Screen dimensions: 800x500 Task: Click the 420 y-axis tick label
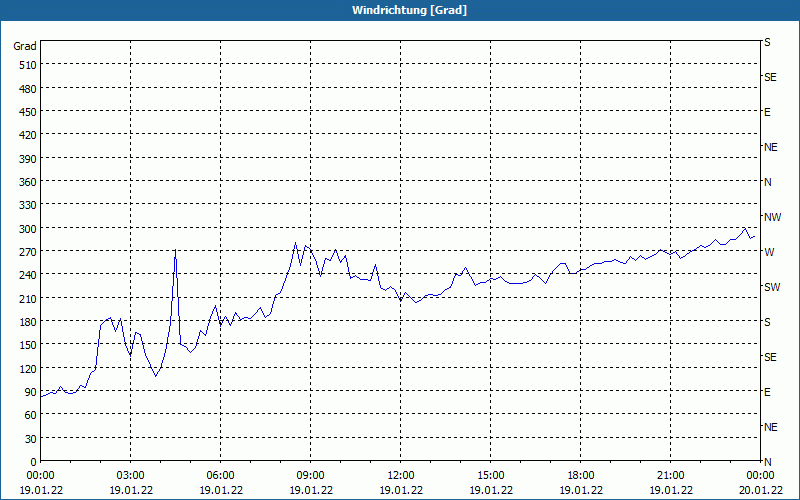point(28,135)
